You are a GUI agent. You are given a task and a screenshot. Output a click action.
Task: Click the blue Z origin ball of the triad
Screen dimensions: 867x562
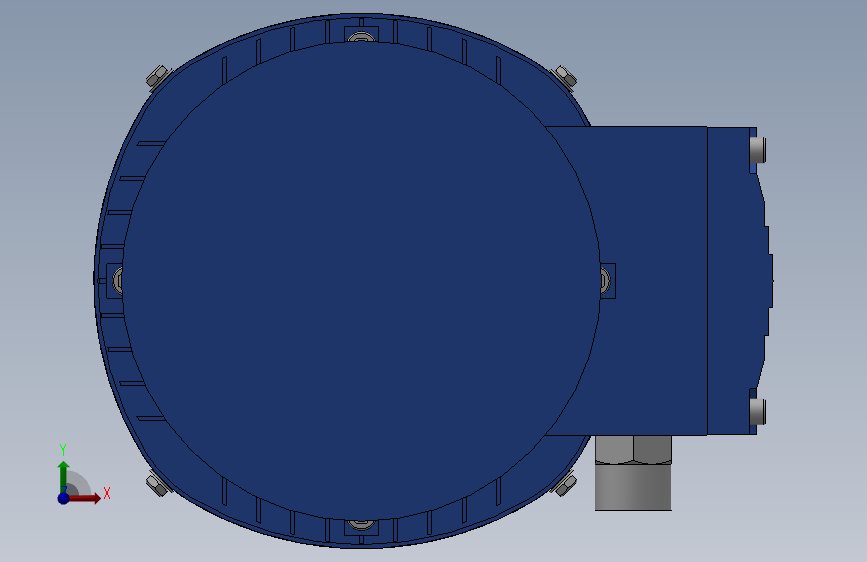tap(63, 498)
